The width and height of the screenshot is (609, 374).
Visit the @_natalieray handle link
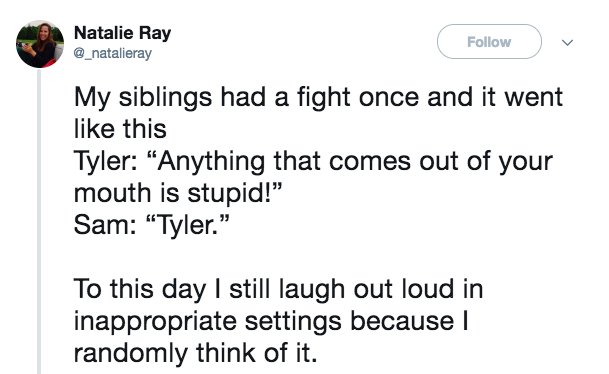pyautogui.click(x=113, y=53)
